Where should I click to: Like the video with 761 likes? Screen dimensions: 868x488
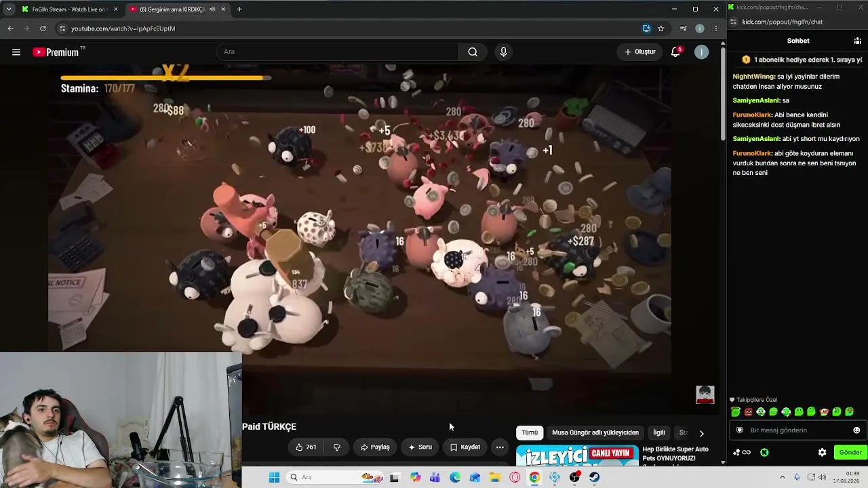(x=306, y=447)
